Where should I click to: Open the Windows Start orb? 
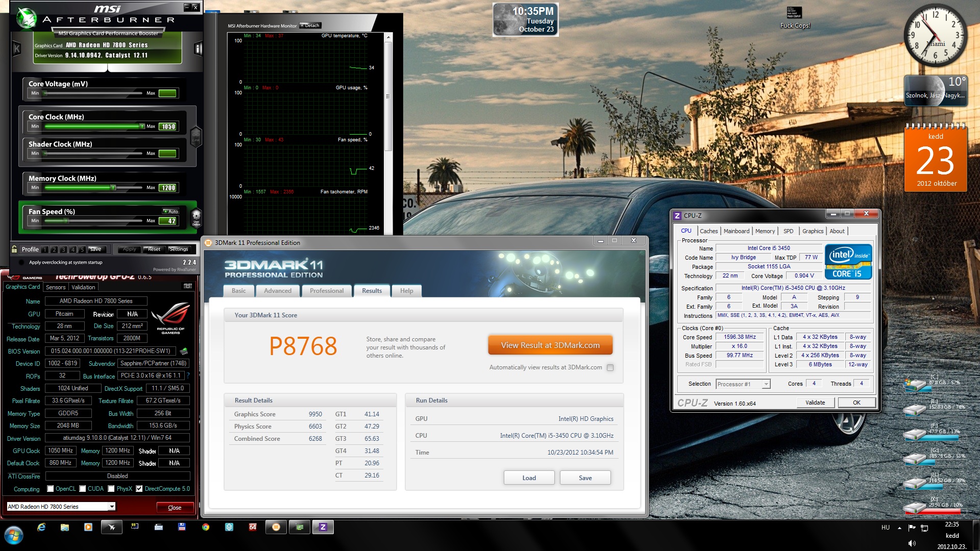click(14, 536)
